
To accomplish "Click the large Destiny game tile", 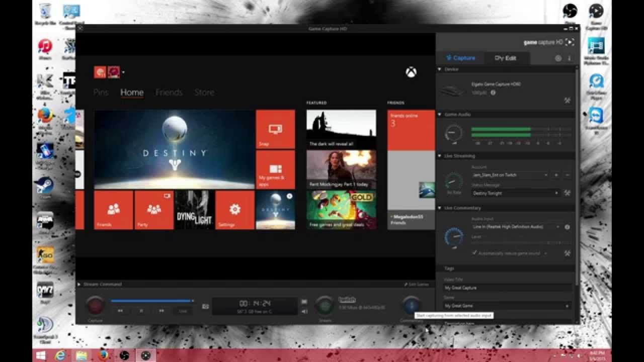I will [x=174, y=149].
